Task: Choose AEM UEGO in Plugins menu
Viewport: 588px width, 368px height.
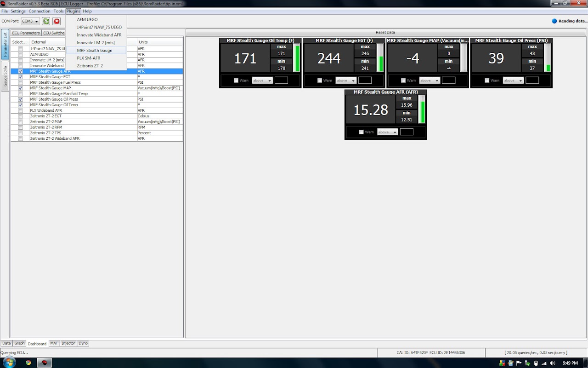Action: pyautogui.click(x=96, y=19)
